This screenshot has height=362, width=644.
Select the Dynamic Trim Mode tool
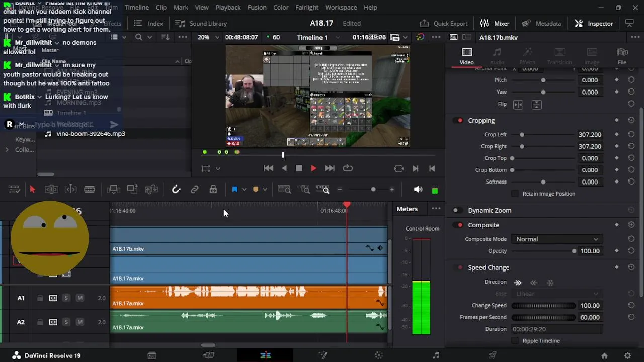(x=70, y=189)
